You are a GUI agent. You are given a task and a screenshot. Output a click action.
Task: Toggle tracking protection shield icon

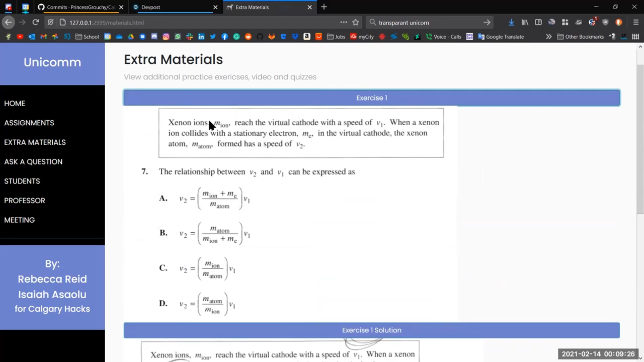[50, 22]
